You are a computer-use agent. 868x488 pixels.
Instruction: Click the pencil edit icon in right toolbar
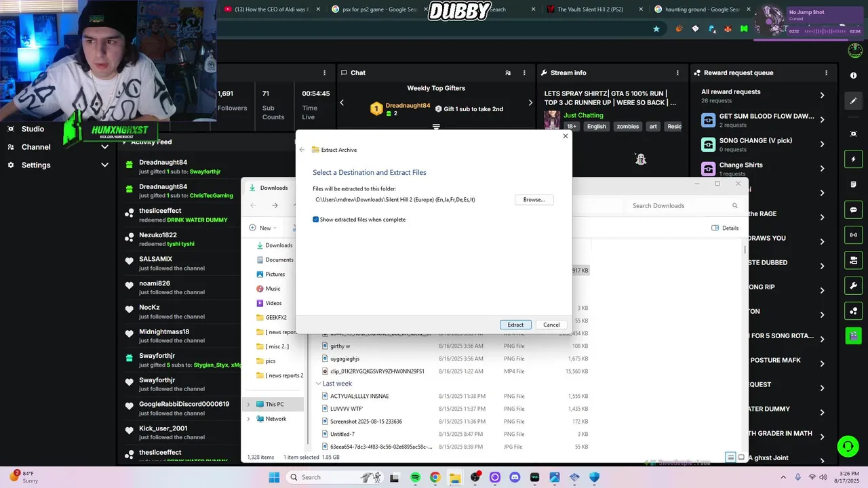853,100
